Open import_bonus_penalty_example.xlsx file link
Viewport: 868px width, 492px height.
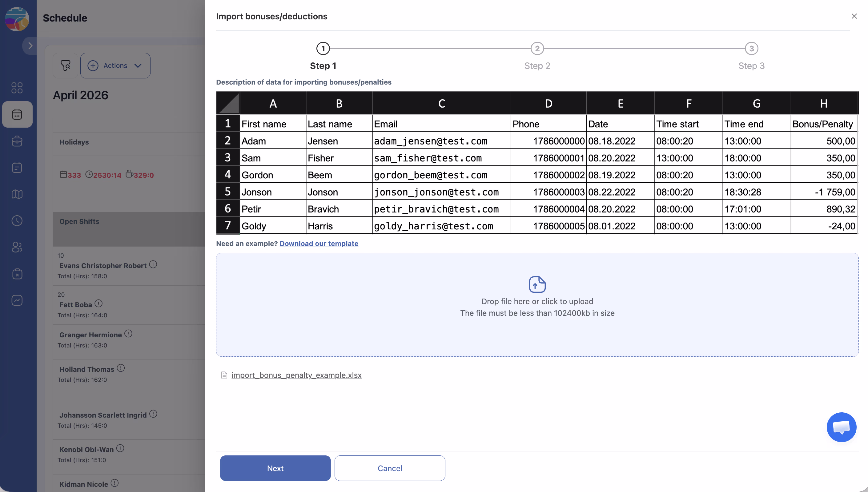pyautogui.click(x=296, y=375)
